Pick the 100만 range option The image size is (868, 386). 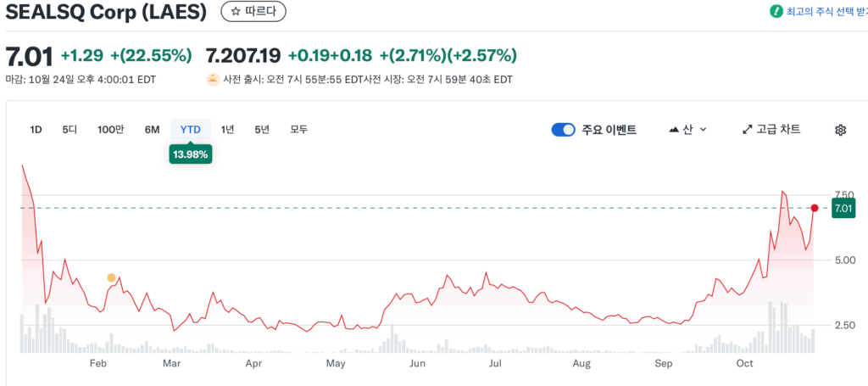coord(110,130)
